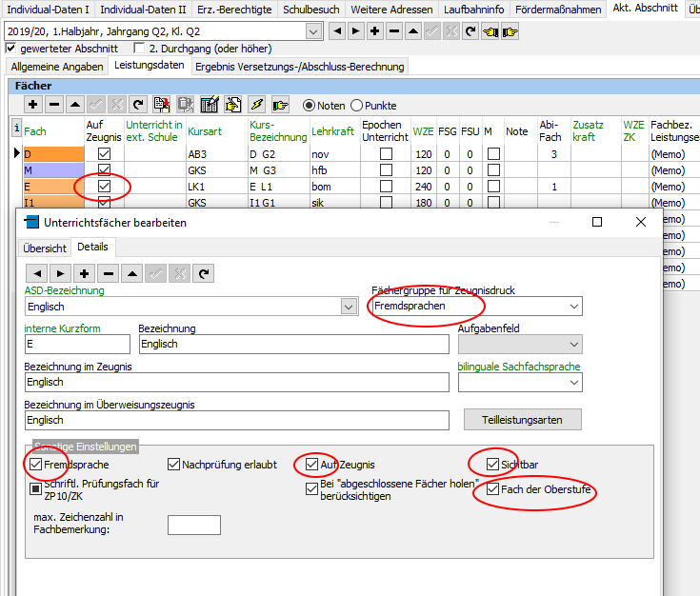Open ASD-Bezeichnung Englisch dropdown
This screenshot has height=596, width=700.
click(x=349, y=307)
